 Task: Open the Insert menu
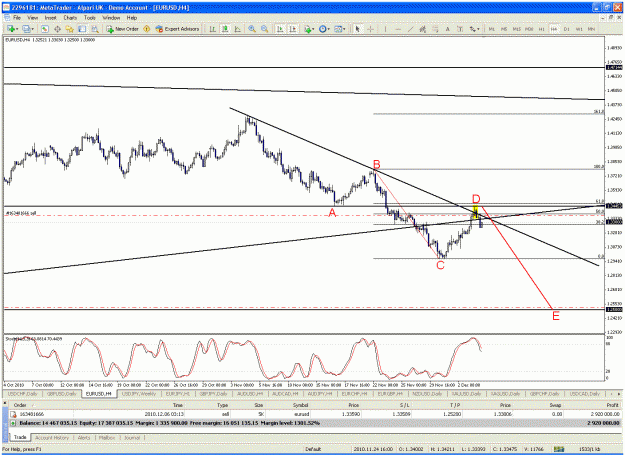[x=50, y=18]
